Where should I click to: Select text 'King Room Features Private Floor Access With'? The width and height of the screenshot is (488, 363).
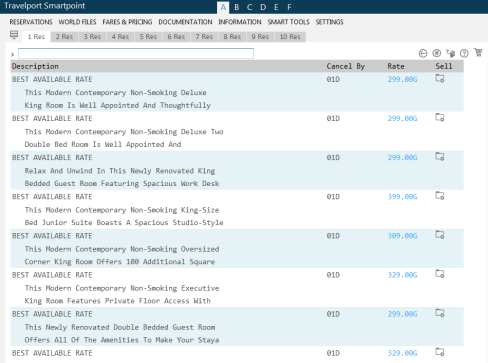point(117,301)
